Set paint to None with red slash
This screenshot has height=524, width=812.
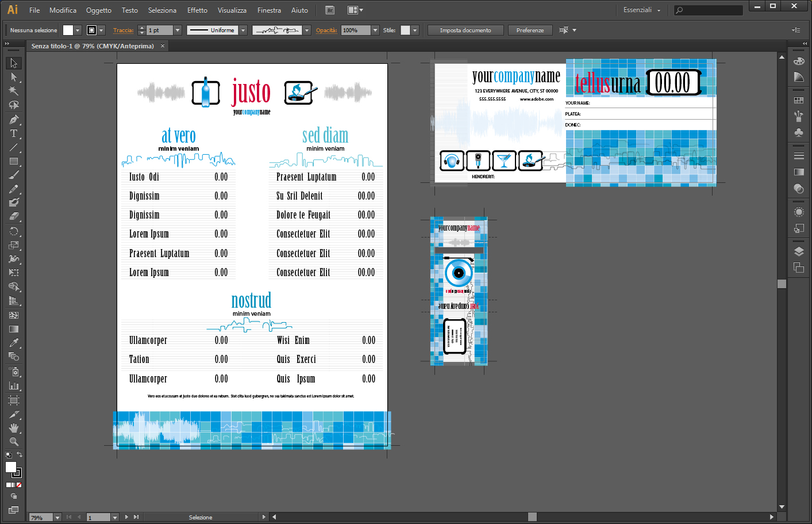[19, 485]
